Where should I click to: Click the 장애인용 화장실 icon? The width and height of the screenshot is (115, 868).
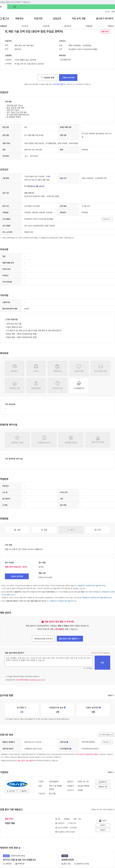(x=71, y=440)
